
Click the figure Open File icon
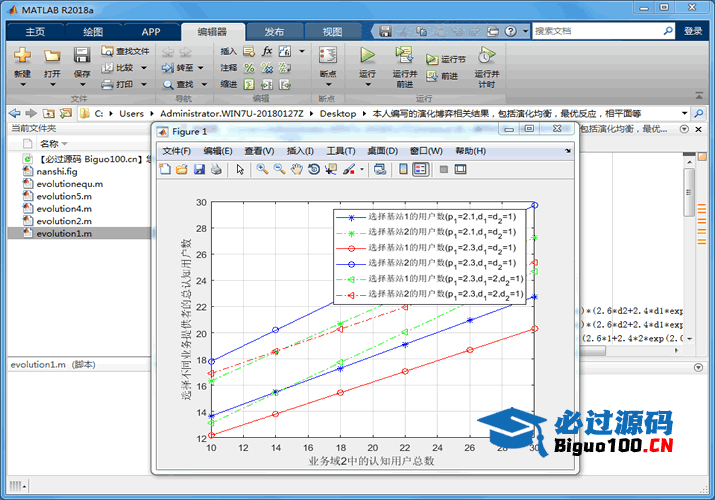coord(182,170)
